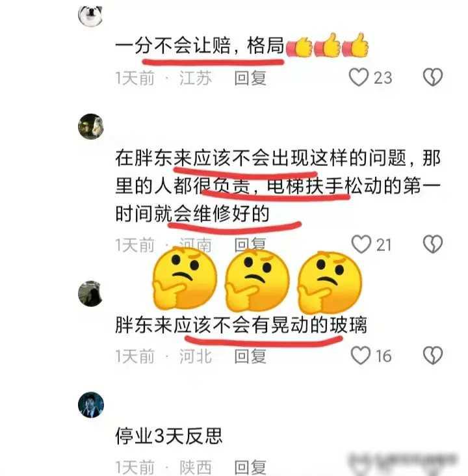
Task: Tap broken heart on the Henan comment
Action: click(x=432, y=244)
